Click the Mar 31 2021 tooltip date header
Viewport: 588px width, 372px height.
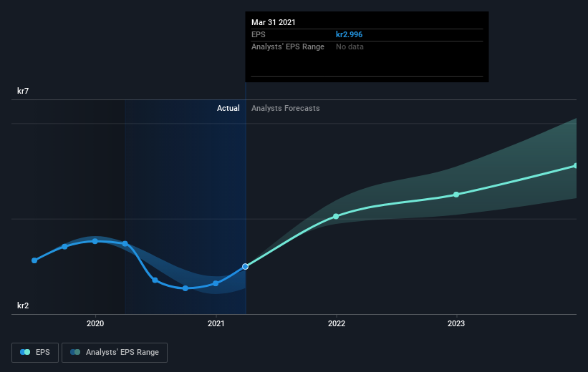click(274, 22)
